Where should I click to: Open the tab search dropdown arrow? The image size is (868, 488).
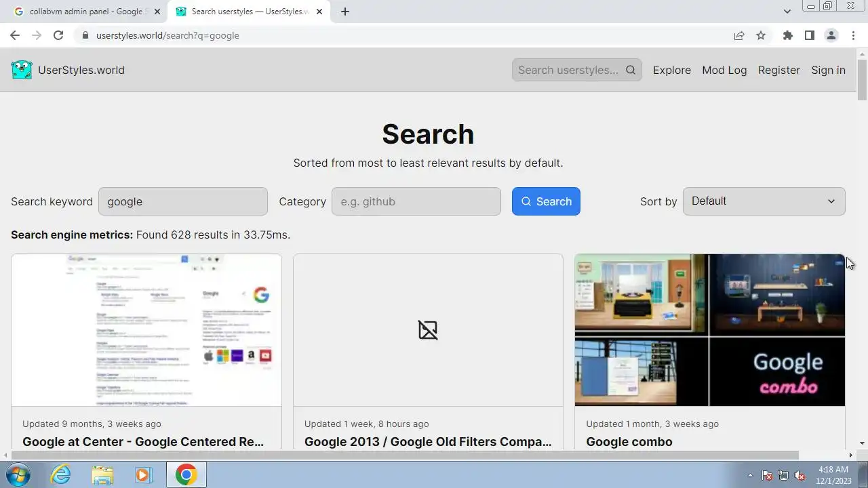pyautogui.click(x=787, y=12)
